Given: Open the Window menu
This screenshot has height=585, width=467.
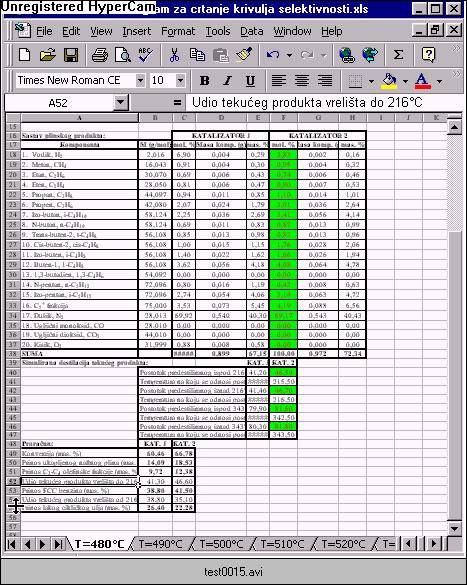Looking at the screenshot, I should click(292, 31).
